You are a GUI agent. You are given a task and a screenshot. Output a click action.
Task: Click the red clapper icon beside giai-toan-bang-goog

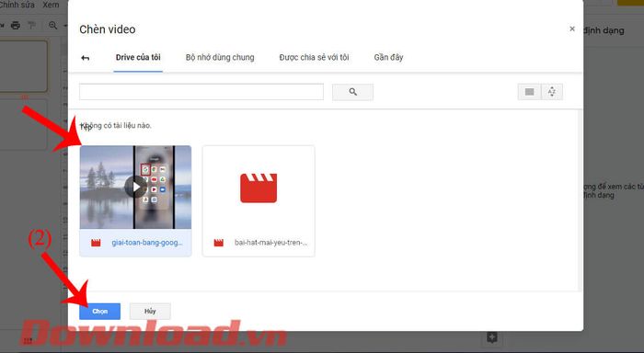[96, 243]
